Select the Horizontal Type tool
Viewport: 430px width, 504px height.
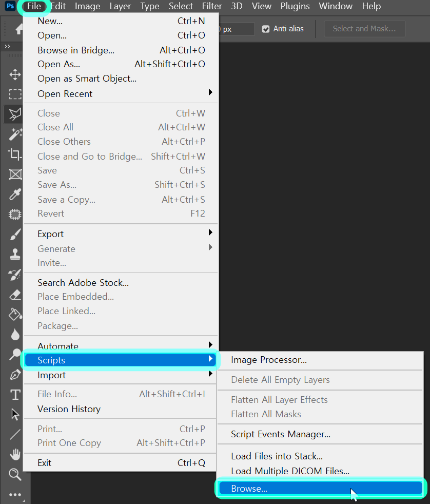[15, 395]
